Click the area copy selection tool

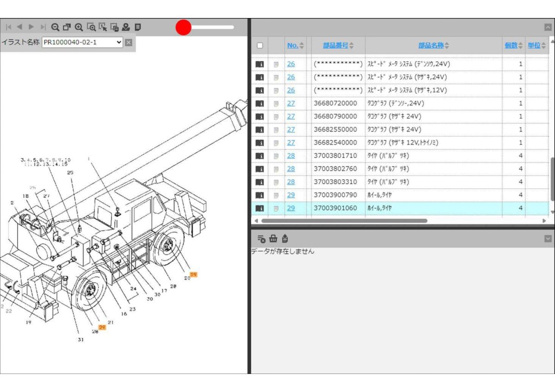click(x=115, y=27)
